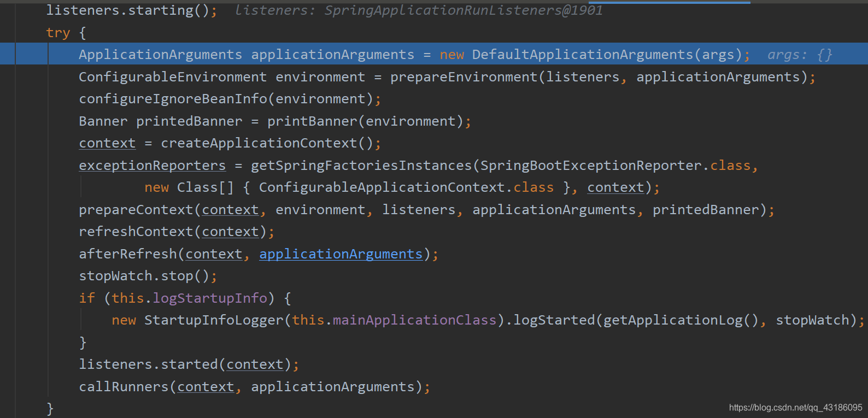Click getSpringFactoriesInstances method call
The image size is (868, 418).
click(361, 166)
